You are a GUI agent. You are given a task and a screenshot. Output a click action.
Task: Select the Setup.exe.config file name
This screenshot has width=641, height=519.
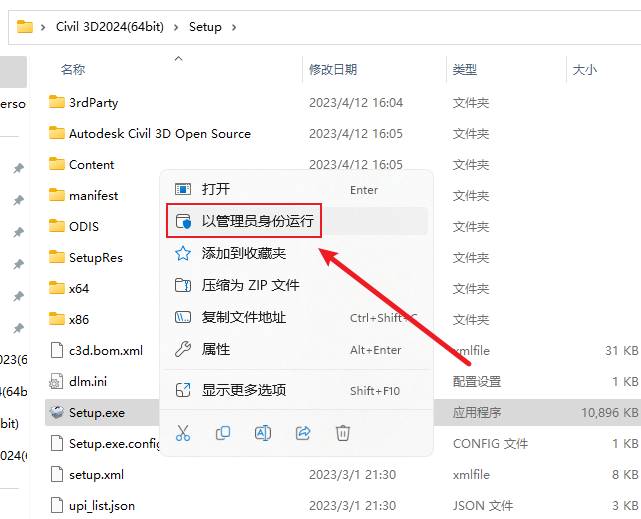pyautogui.click(x=114, y=443)
